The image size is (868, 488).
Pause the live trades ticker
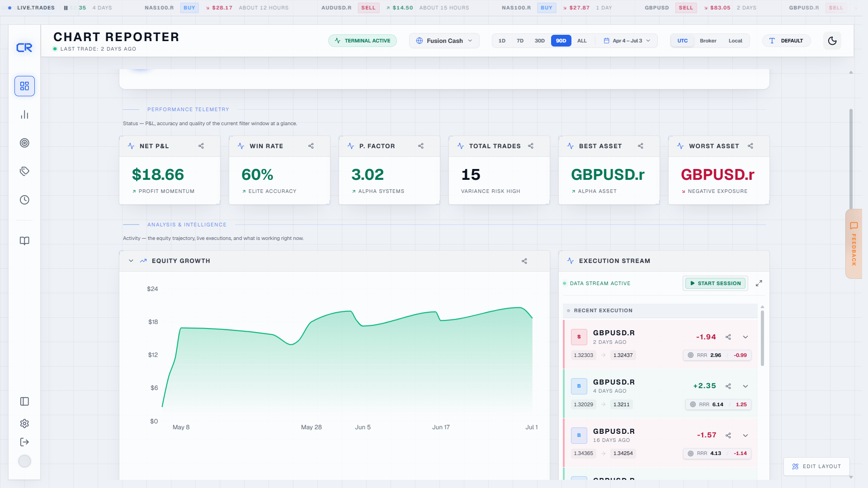click(x=66, y=8)
